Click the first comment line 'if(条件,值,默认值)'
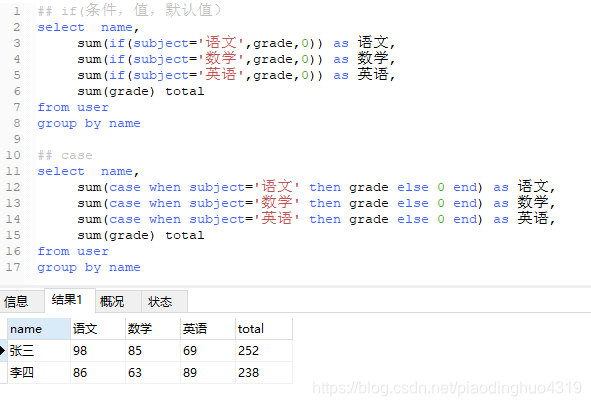 coord(129,11)
